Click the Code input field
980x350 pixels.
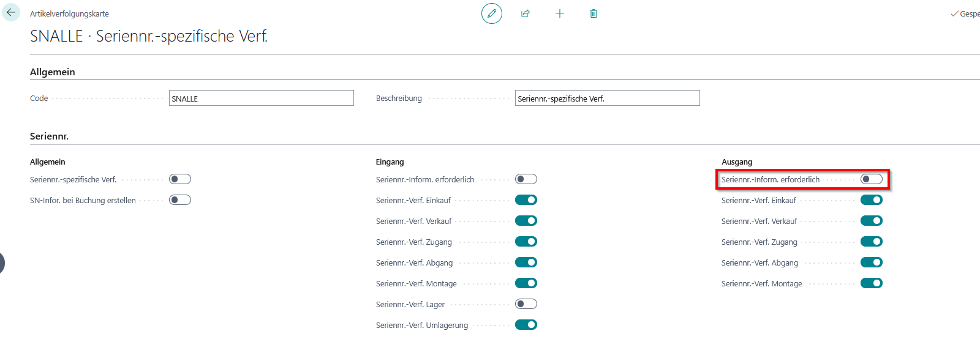(x=261, y=99)
